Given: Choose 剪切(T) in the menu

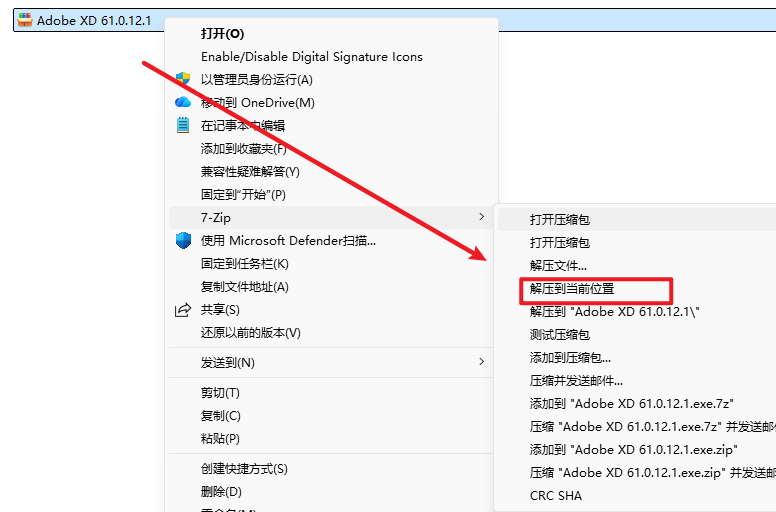Looking at the screenshot, I should tap(220, 393).
